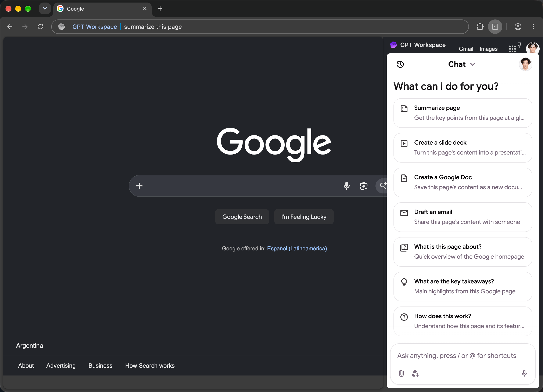Select Create a Google Doc card
Screen dimensions: 543x392
click(x=463, y=182)
